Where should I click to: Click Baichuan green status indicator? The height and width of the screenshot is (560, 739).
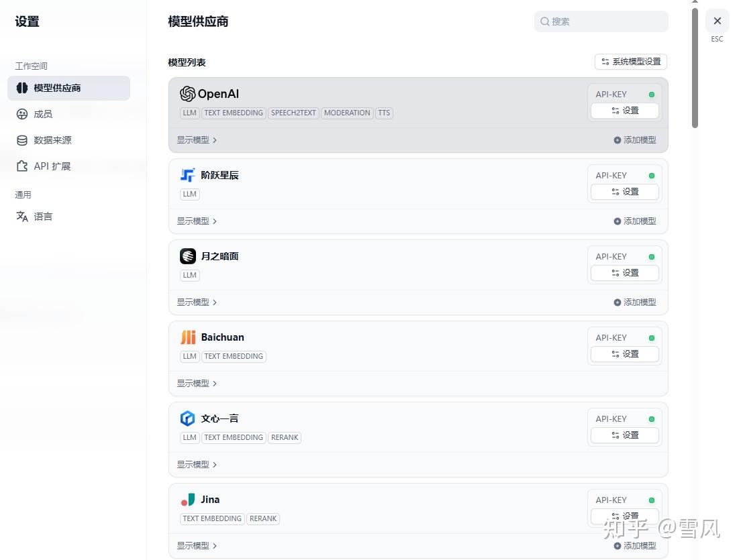click(652, 338)
